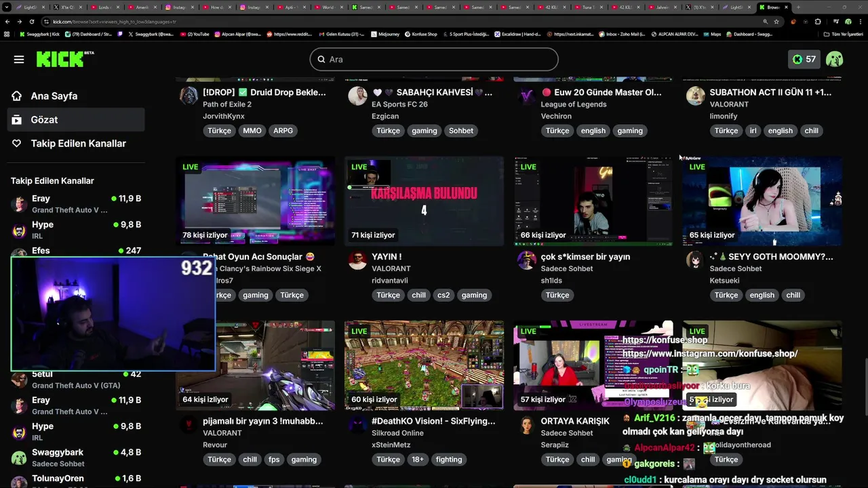Open çok s*kimser bir yayın stream
The height and width of the screenshot is (488, 868).
585,257
